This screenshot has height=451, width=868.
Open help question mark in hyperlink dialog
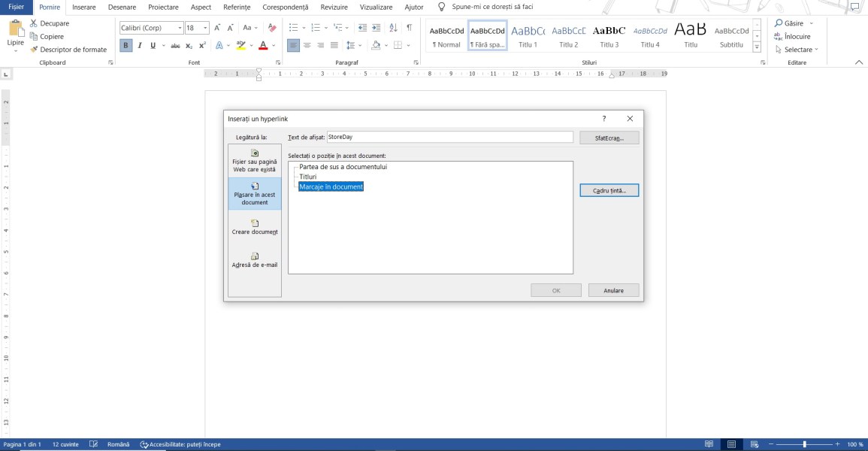(604, 119)
